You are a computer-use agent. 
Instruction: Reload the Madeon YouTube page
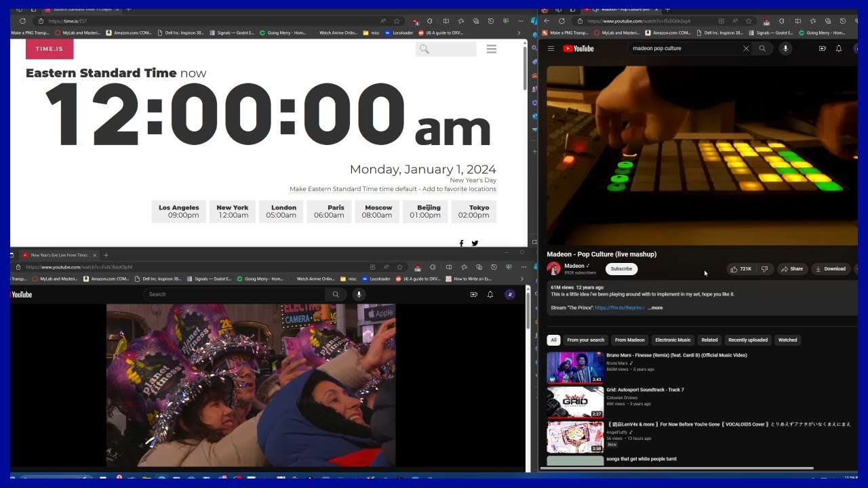[x=561, y=21]
